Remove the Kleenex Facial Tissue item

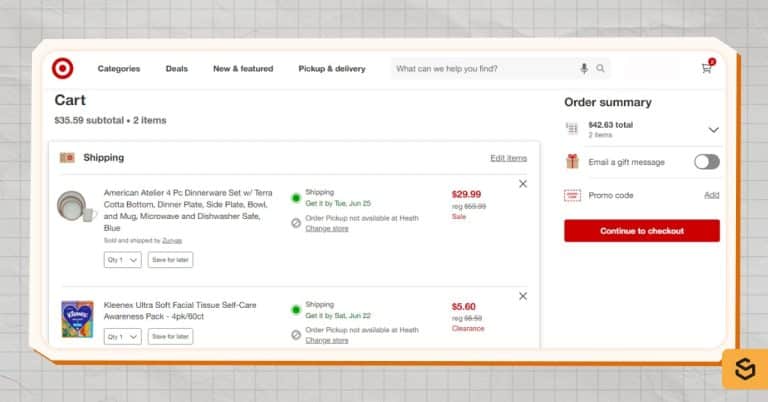coord(523,296)
